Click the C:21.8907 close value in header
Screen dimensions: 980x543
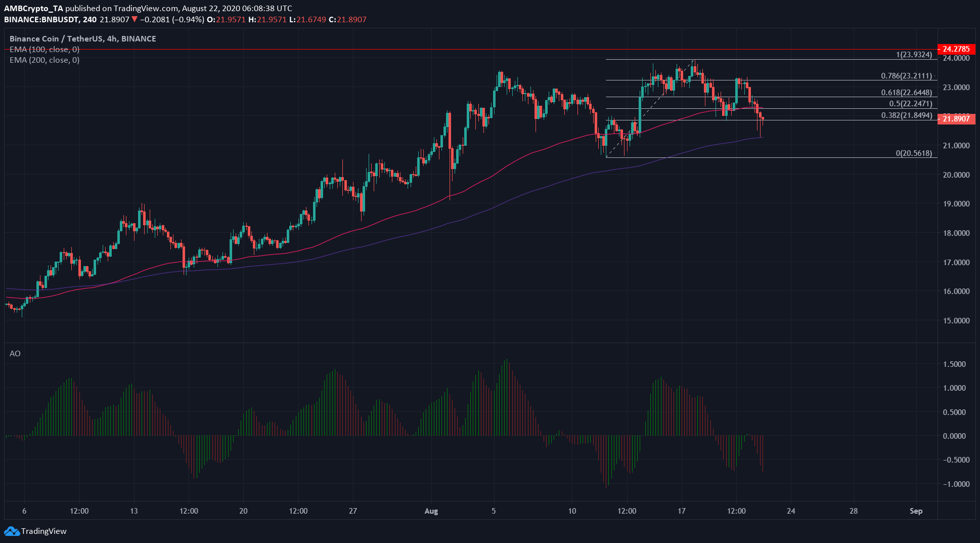click(347, 19)
